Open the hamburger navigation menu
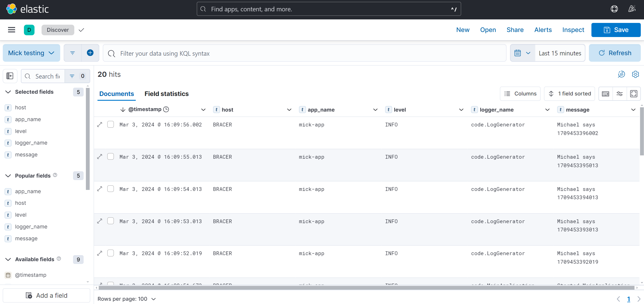 (12, 30)
